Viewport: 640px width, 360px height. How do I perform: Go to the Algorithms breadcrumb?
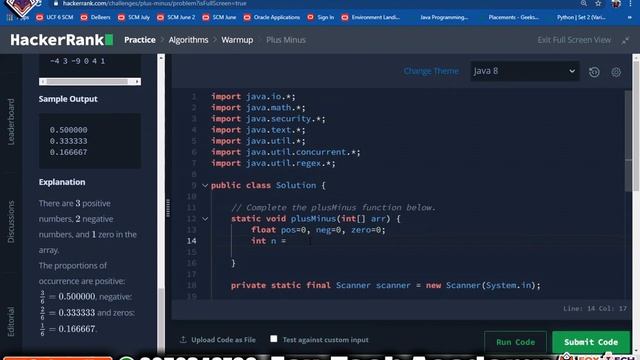[188, 40]
